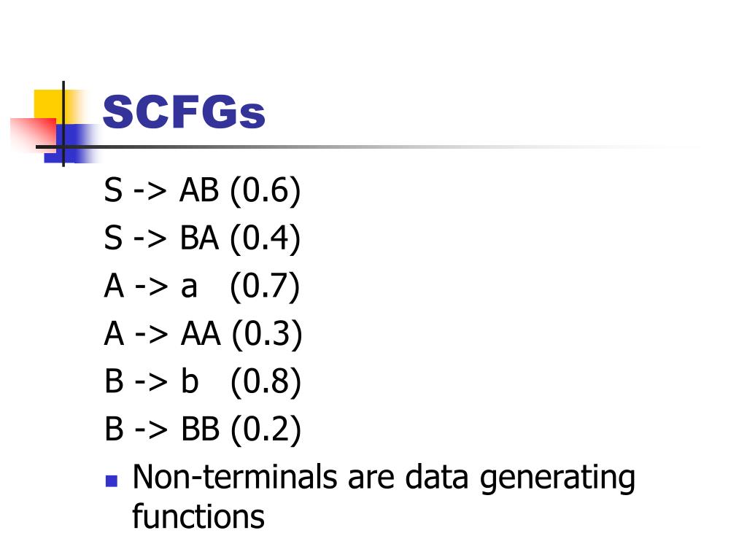Viewport: 747px width, 560px height.
Task: Click the text 'Non-terminals are data generating'
Action: pos(384,478)
